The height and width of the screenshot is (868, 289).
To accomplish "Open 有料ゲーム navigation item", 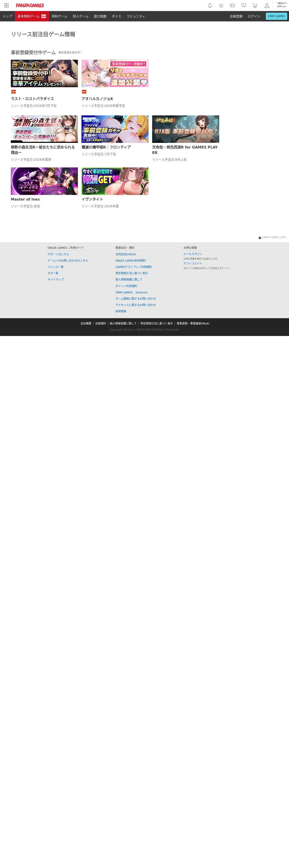I will pyautogui.click(x=60, y=16).
